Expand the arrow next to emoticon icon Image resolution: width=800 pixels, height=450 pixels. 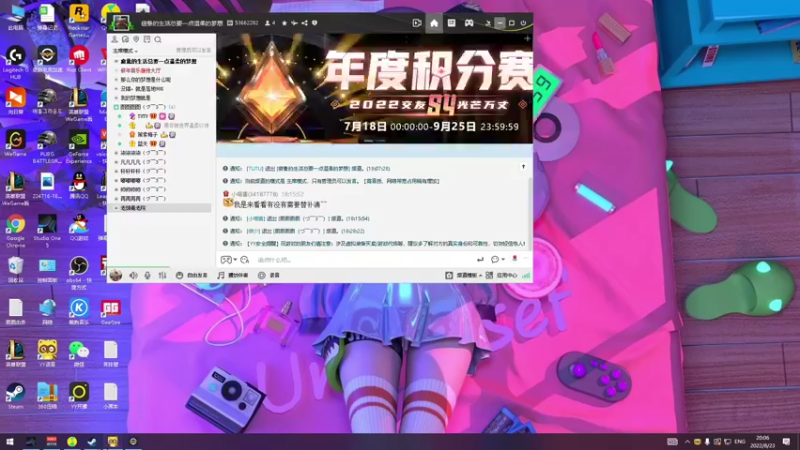(x=235, y=260)
